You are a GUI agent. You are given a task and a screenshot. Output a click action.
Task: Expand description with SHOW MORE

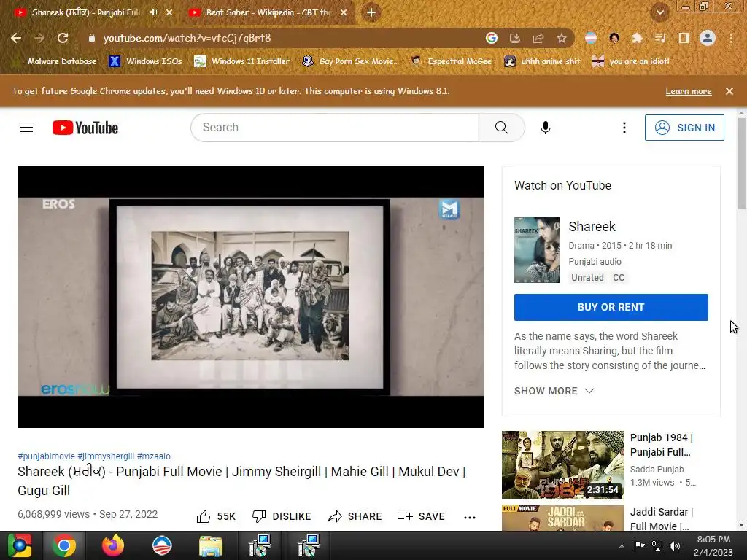tap(554, 391)
